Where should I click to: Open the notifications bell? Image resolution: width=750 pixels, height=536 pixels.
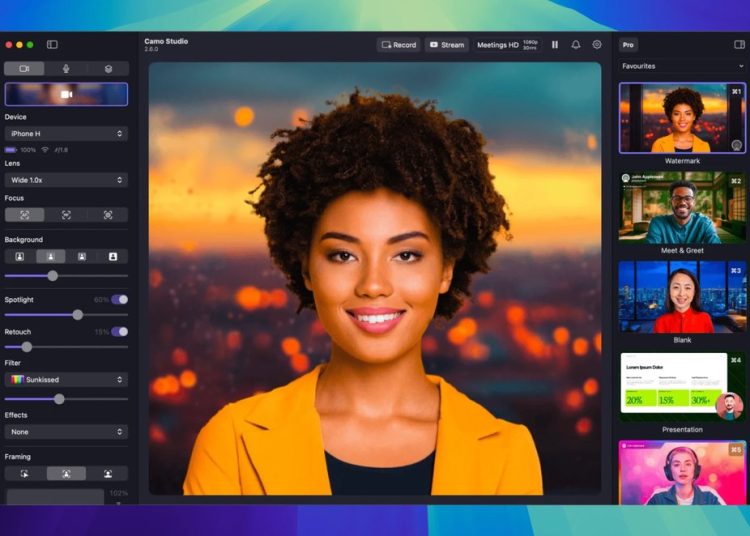(576, 44)
